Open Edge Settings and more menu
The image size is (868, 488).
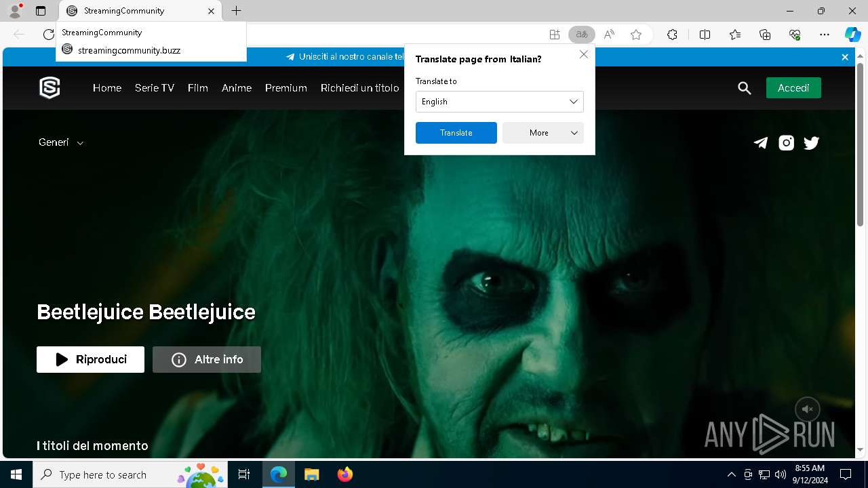coord(825,35)
